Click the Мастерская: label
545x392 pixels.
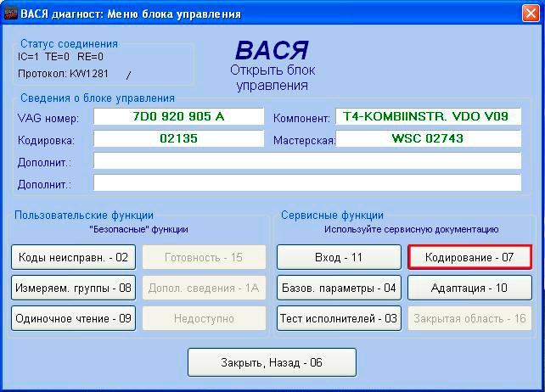[x=304, y=140]
